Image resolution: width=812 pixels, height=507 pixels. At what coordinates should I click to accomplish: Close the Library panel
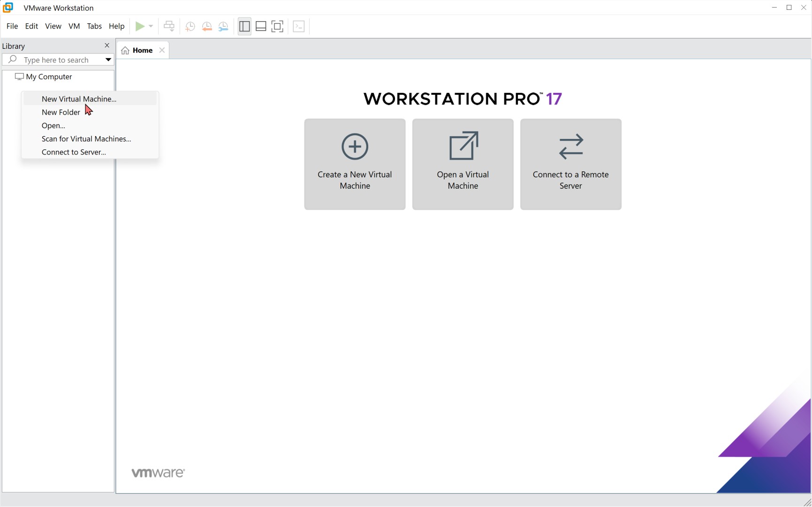tap(107, 46)
